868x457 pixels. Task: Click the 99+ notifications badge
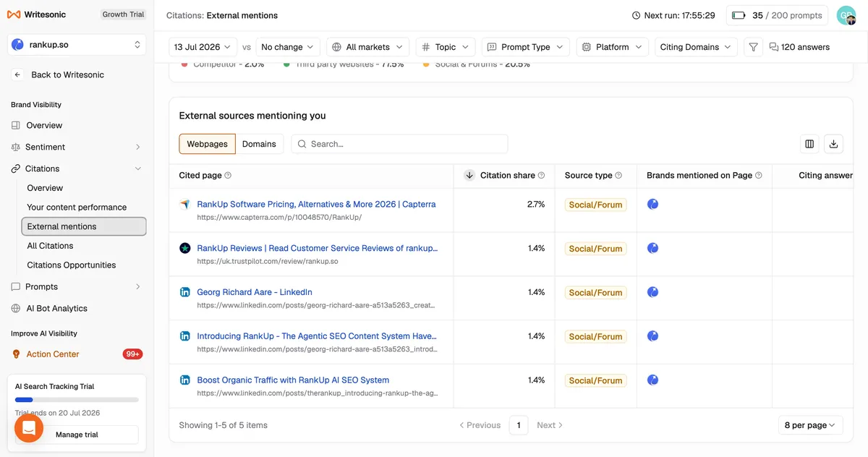pyautogui.click(x=132, y=354)
